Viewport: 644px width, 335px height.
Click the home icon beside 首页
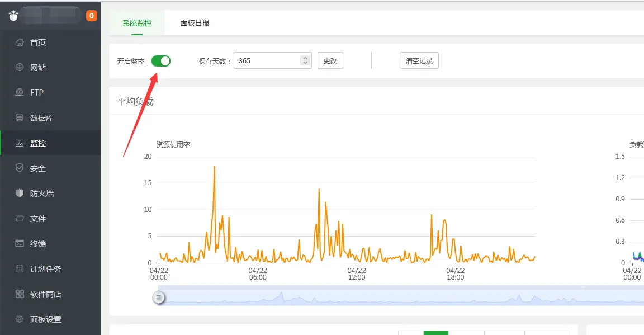20,42
